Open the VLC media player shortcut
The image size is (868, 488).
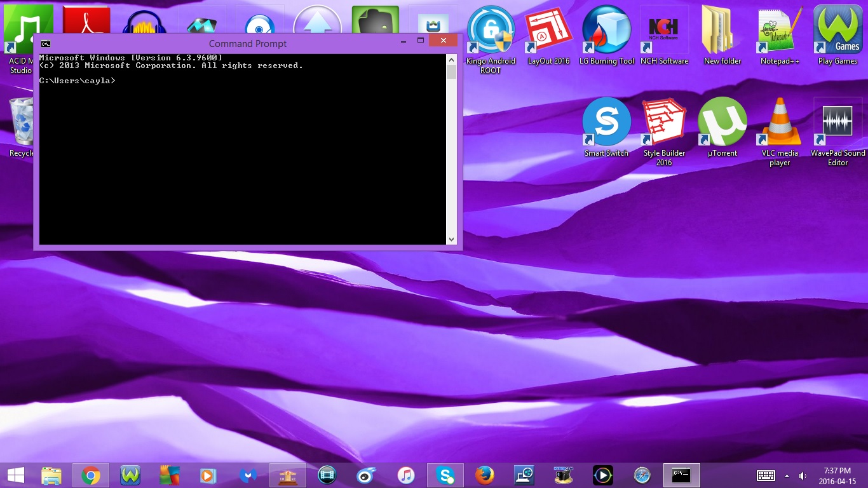780,132
